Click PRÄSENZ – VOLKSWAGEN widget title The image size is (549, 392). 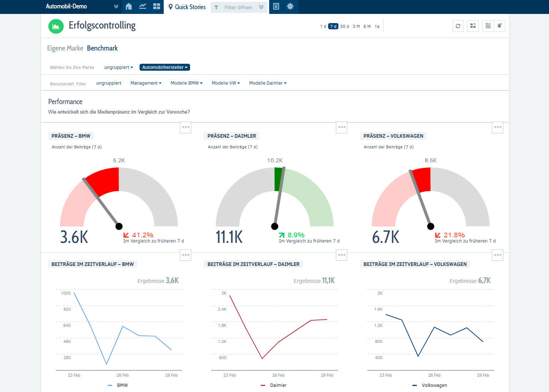pos(393,136)
